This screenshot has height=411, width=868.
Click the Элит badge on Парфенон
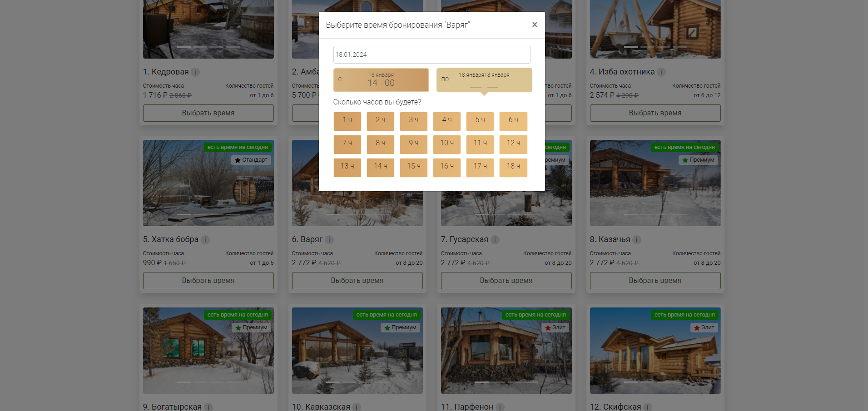pyautogui.click(x=555, y=327)
